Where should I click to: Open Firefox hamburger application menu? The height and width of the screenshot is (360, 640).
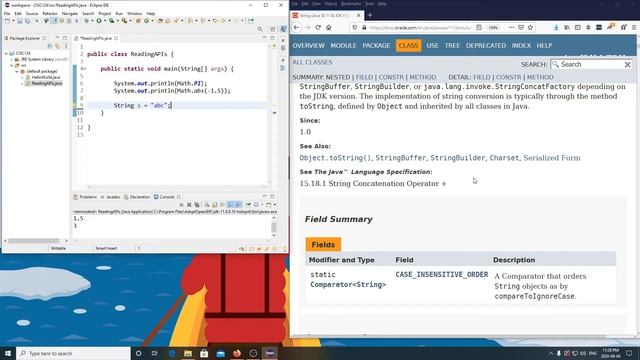click(x=634, y=27)
